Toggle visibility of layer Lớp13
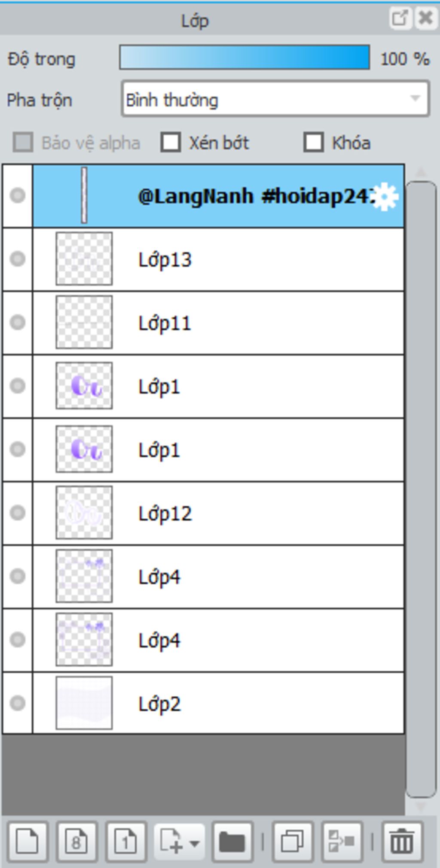 [18, 259]
